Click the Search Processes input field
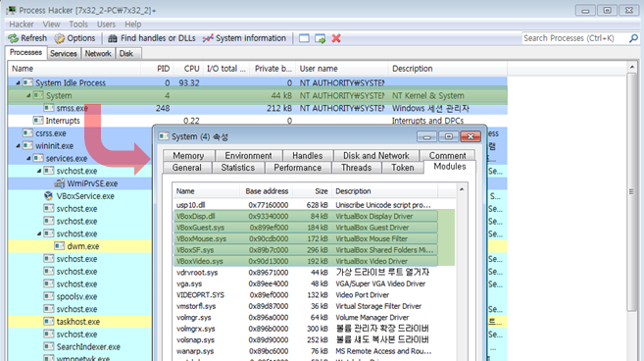This screenshot has height=361, width=644. pos(575,38)
